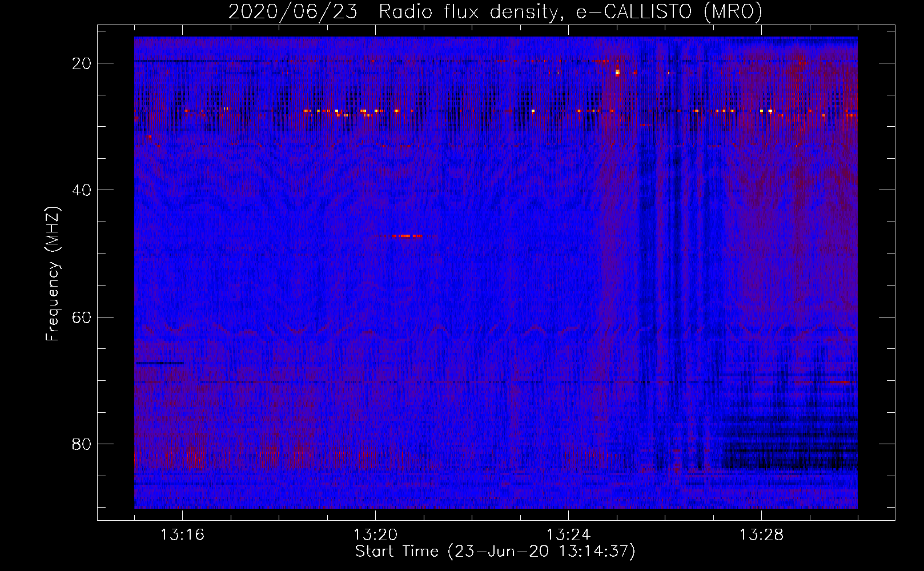Click the time axis label 13:28
The image size is (924, 571).
761,535
